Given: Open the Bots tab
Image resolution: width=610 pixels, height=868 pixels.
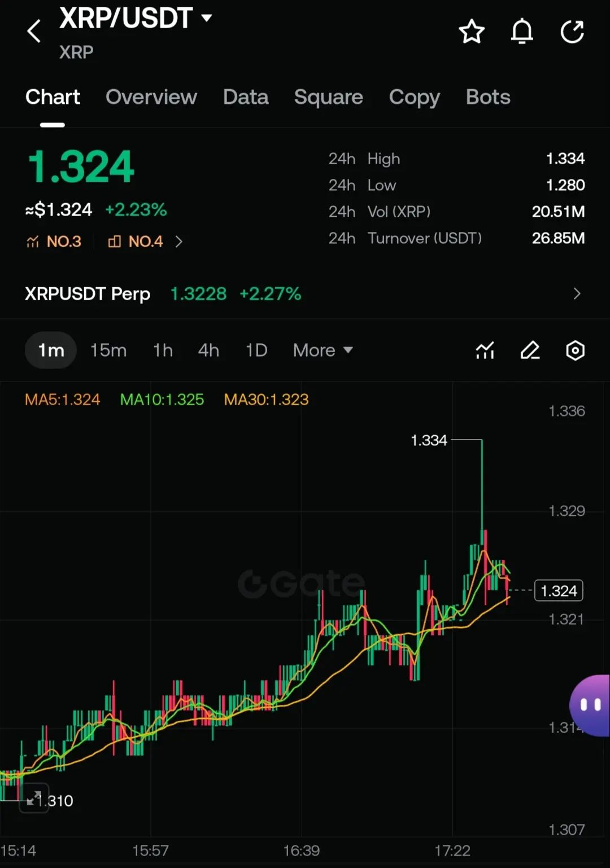Looking at the screenshot, I should [488, 97].
